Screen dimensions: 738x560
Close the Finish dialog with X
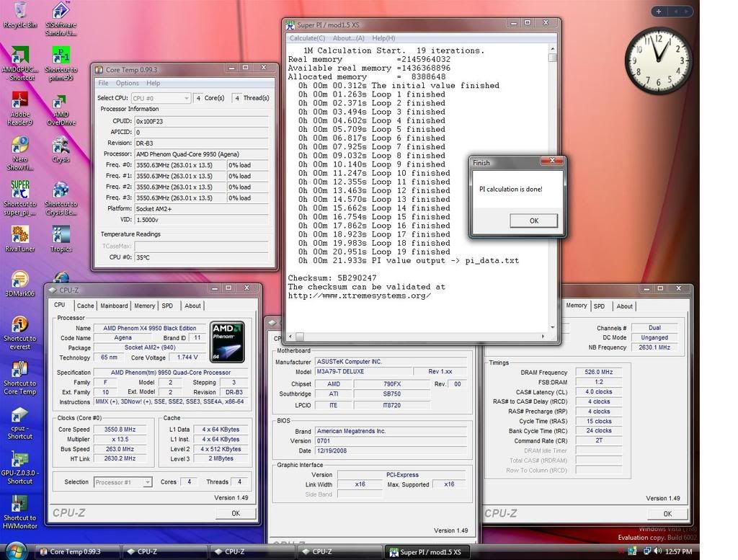[x=551, y=161]
